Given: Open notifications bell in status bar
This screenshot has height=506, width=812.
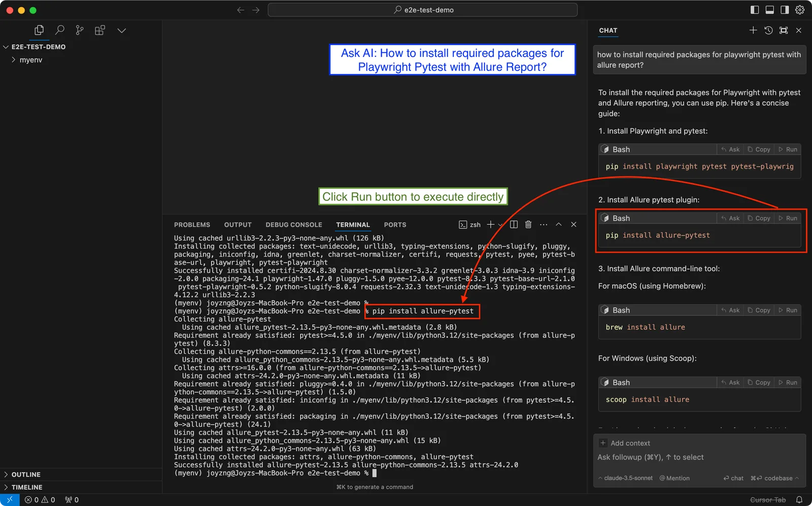Looking at the screenshot, I should point(799,500).
